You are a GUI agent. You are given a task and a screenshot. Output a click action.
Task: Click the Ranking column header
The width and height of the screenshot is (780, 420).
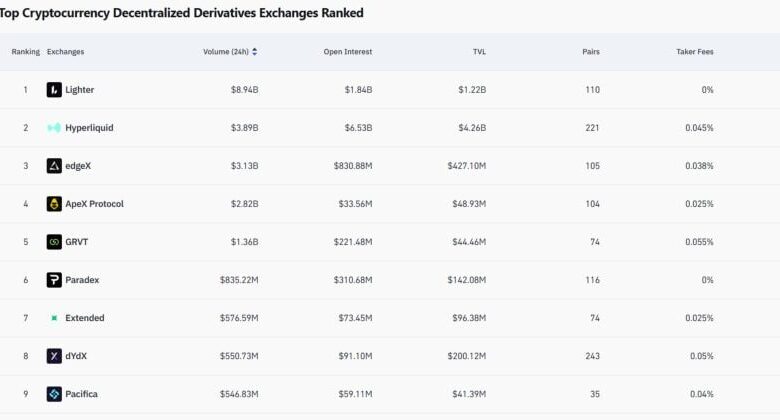pyautogui.click(x=25, y=52)
